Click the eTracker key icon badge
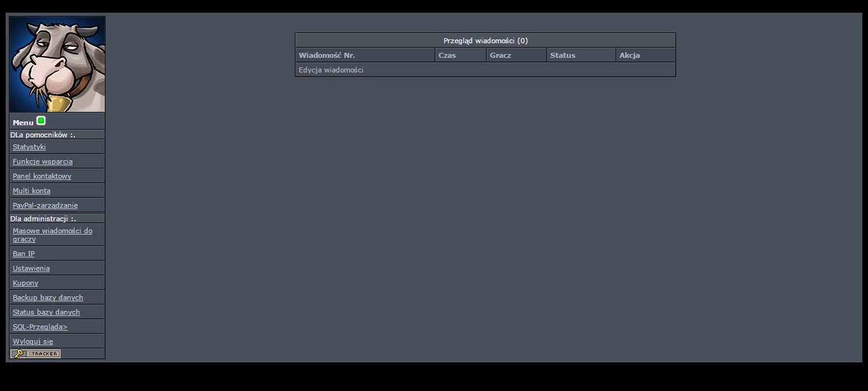Viewport: 868px width, 391px height. (36, 353)
